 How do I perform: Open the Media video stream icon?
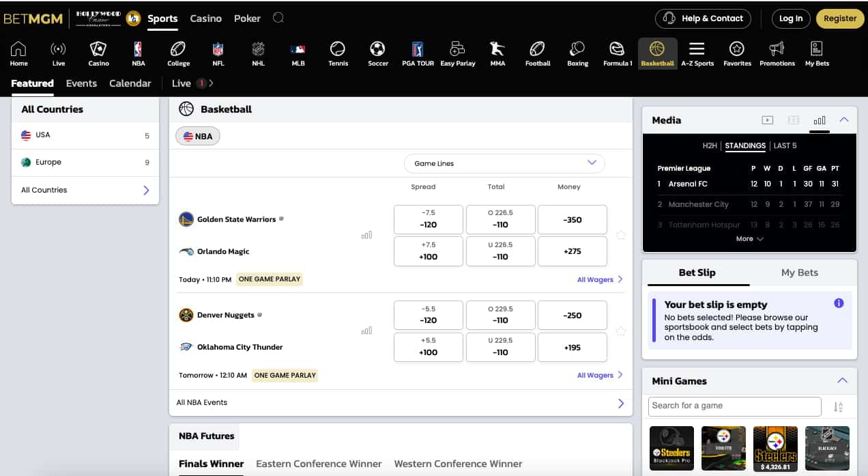coord(768,120)
